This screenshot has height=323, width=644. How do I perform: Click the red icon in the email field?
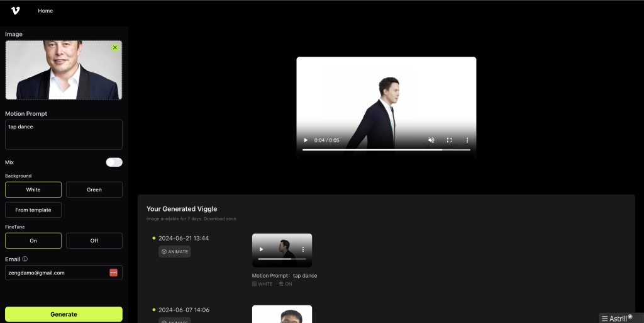pyautogui.click(x=113, y=273)
